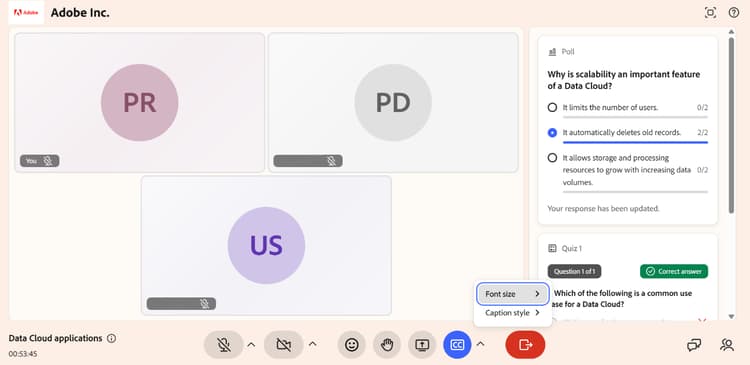This screenshot has height=365, width=750.
Task: Collapse caption options chevron
Action: pos(481,344)
